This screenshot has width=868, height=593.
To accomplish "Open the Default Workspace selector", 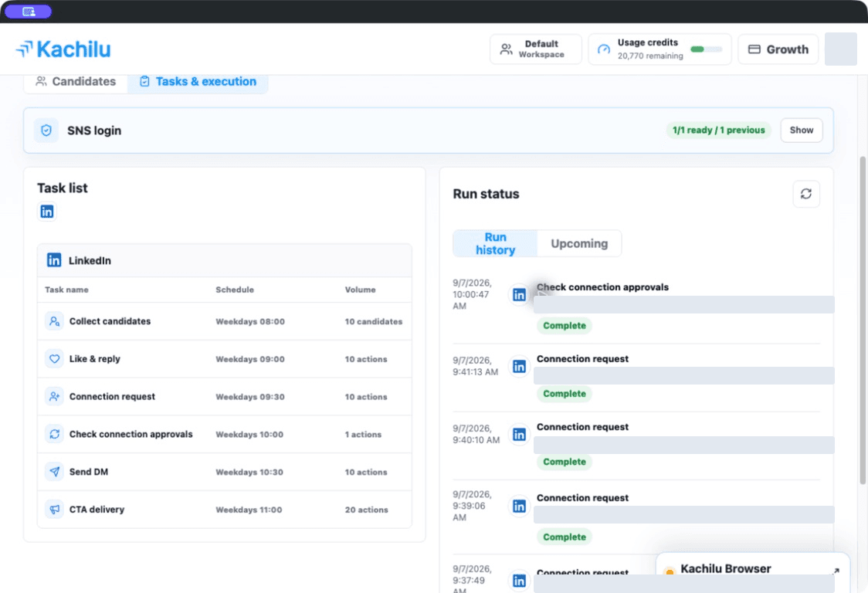I will click(x=535, y=49).
